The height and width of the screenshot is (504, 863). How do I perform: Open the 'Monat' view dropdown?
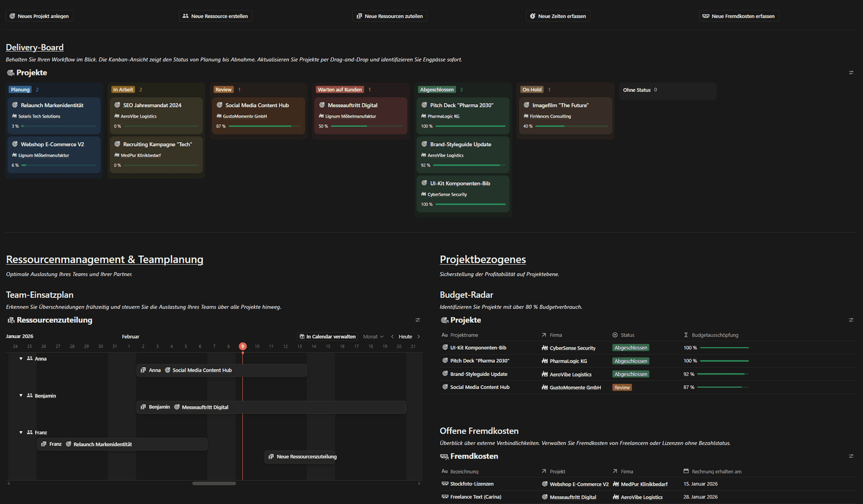click(374, 336)
